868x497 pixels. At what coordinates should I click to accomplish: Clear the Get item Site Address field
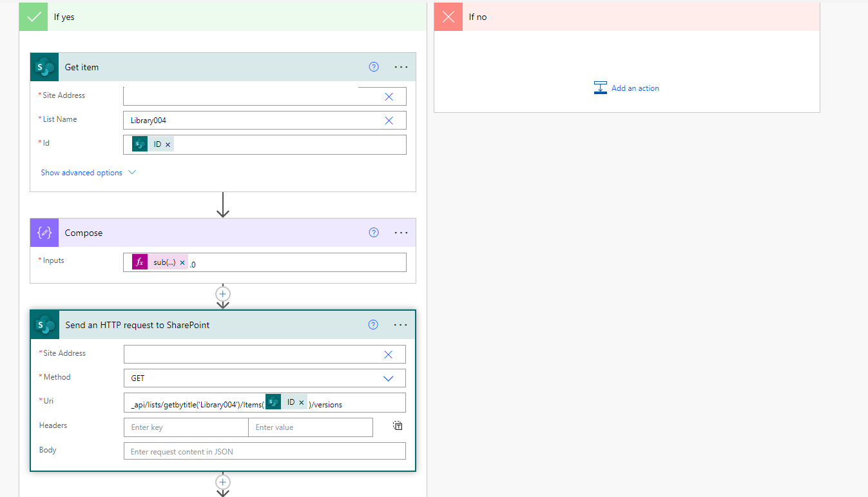click(x=389, y=97)
